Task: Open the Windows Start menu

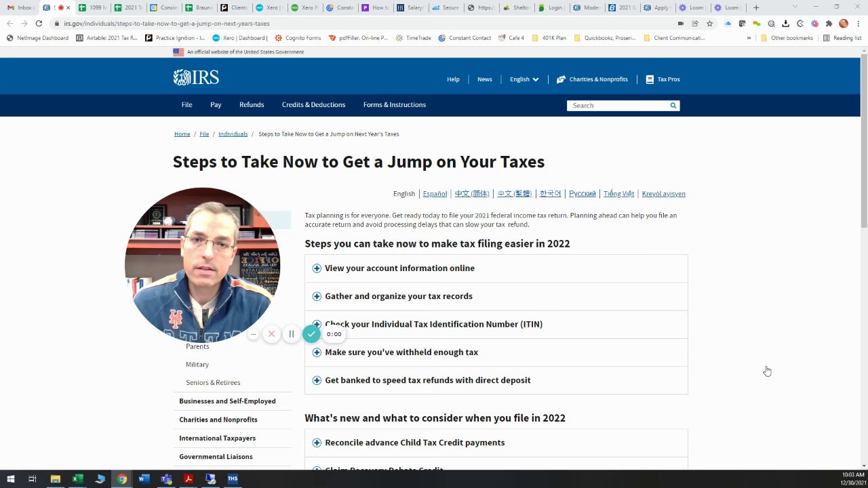Action: [11, 479]
